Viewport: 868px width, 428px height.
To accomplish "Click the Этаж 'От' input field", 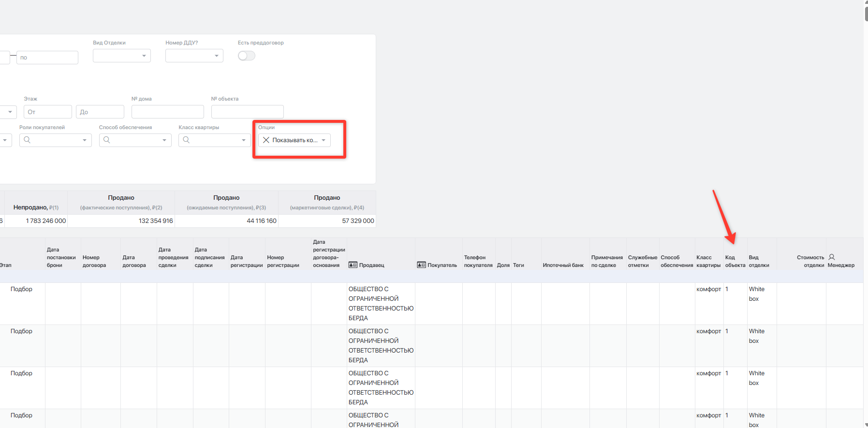I will click(48, 112).
